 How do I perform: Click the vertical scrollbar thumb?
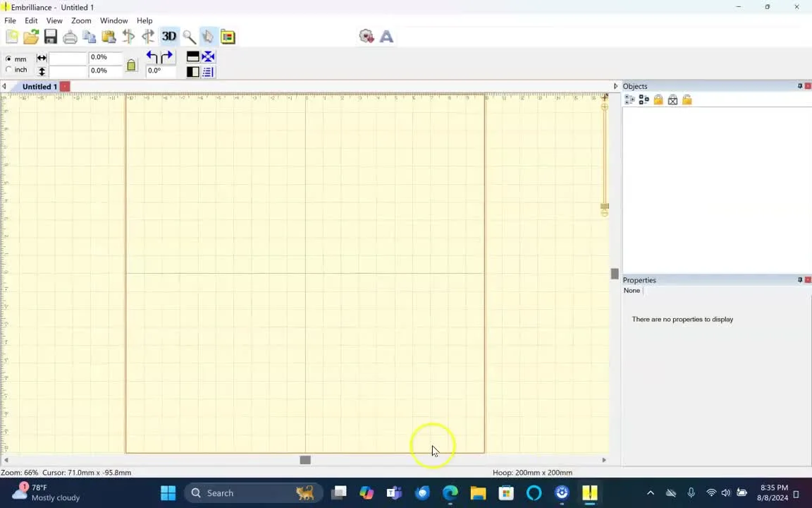[615, 274]
